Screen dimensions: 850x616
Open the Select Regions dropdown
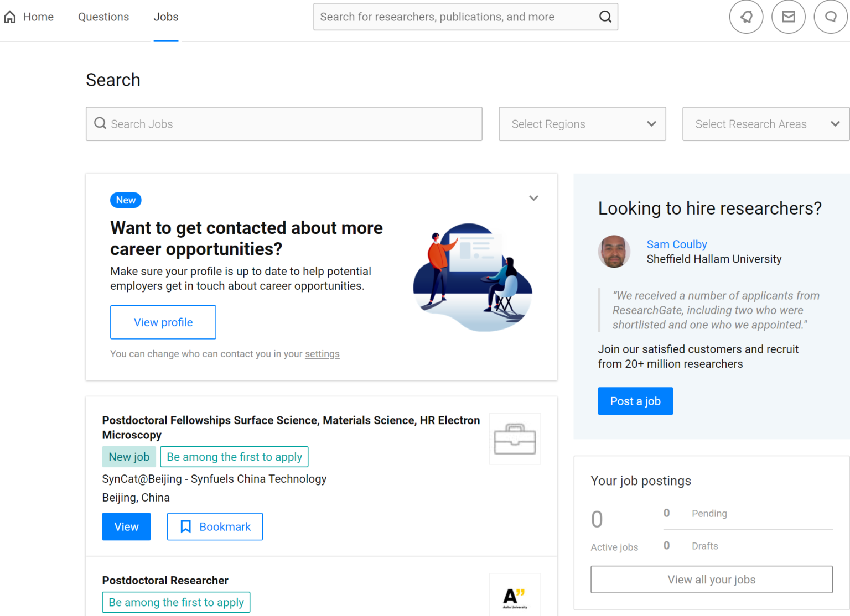coord(582,124)
